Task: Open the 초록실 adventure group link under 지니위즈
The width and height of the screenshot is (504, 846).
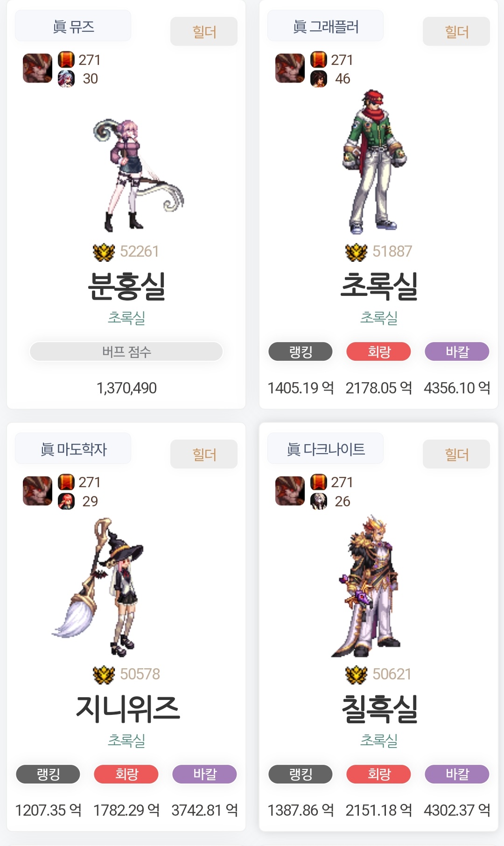Action: pos(126,740)
